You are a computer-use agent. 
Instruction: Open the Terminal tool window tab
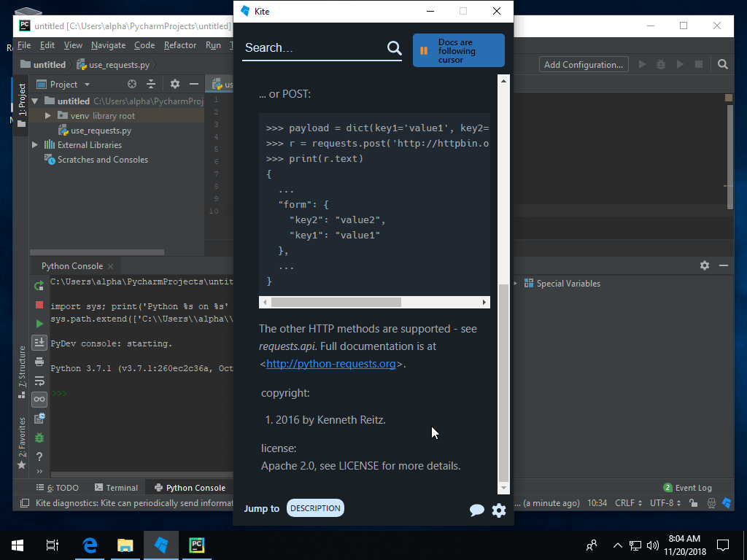point(116,488)
